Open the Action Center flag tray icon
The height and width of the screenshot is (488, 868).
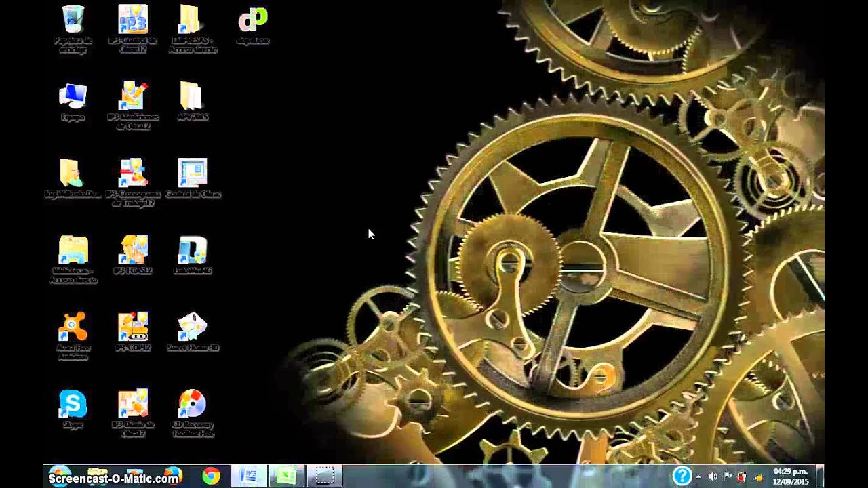(728, 477)
